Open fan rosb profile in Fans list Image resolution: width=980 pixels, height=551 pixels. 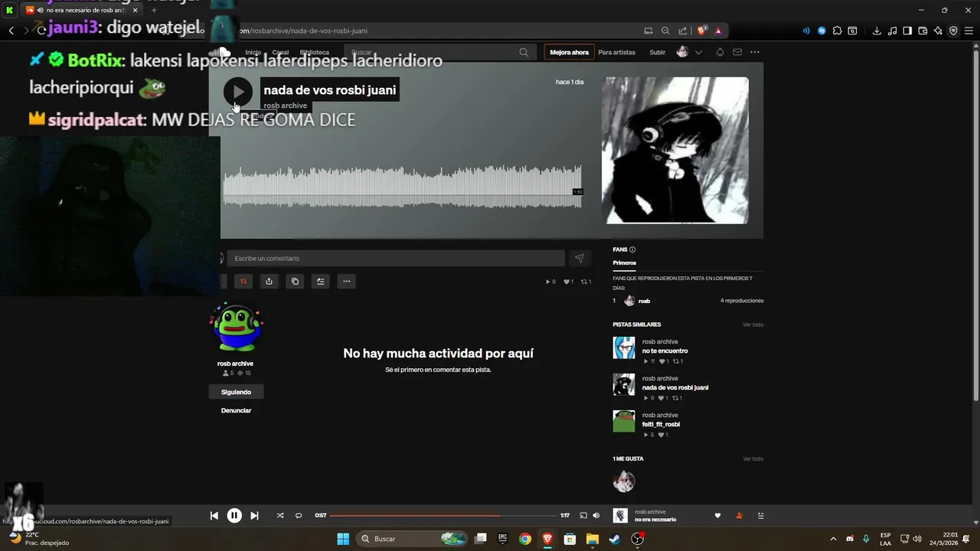[644, 302]
